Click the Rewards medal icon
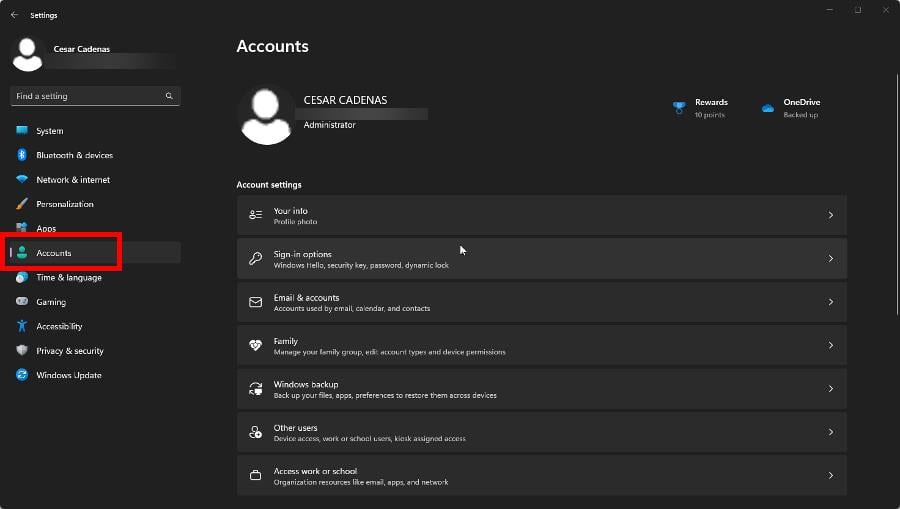 click(x=679, y=108)
